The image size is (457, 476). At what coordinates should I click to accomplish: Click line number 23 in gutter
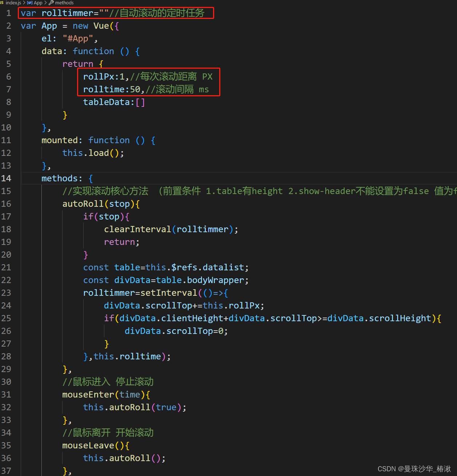pos(6,293)
